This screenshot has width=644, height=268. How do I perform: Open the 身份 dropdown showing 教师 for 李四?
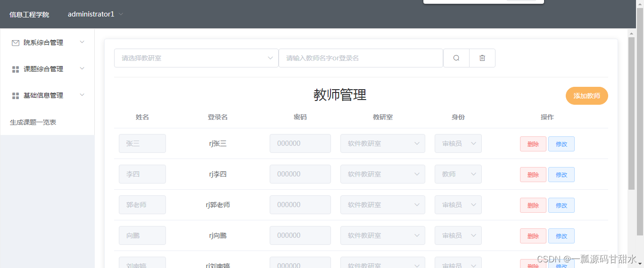(458, 174)
